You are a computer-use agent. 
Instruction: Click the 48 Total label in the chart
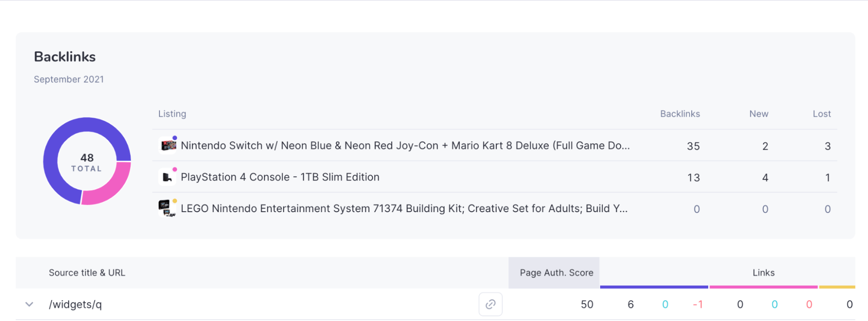[x=87, y=162]
